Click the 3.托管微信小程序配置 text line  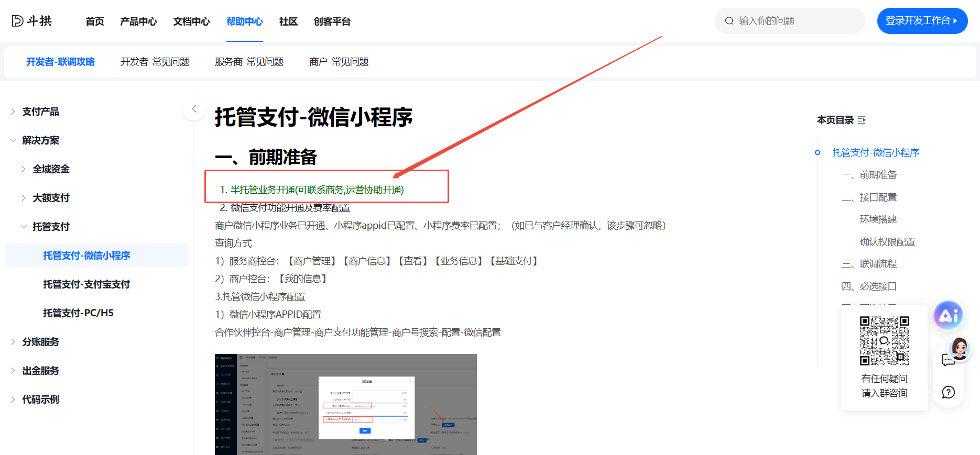[260, 297]
